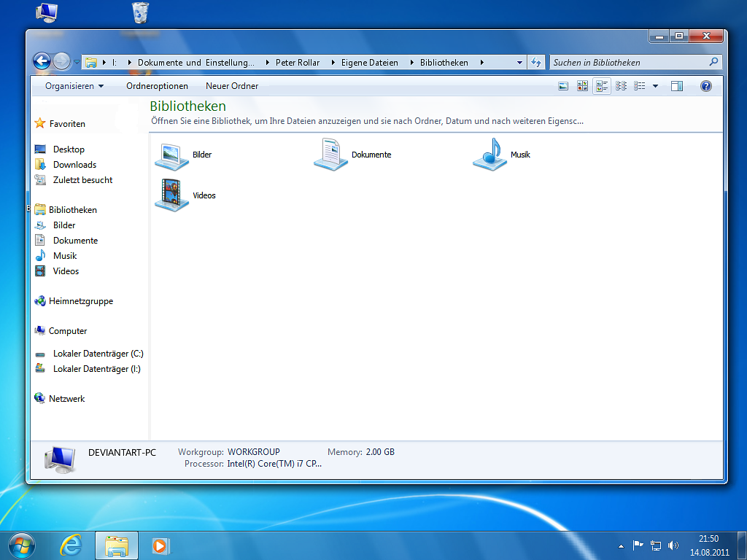Open the Netzwerk sidebar item
Viewport: 747px width, 560px height.
tap(67, 398)
